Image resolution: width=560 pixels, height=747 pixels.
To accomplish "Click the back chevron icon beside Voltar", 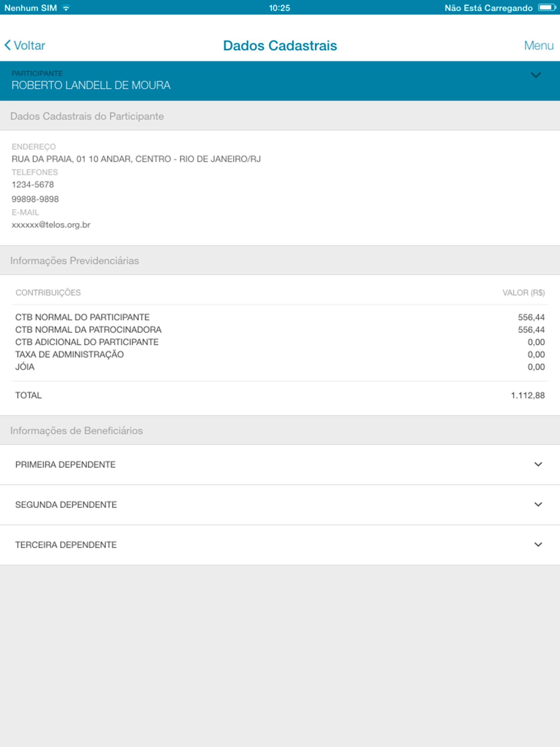I will tap(7, 45).
